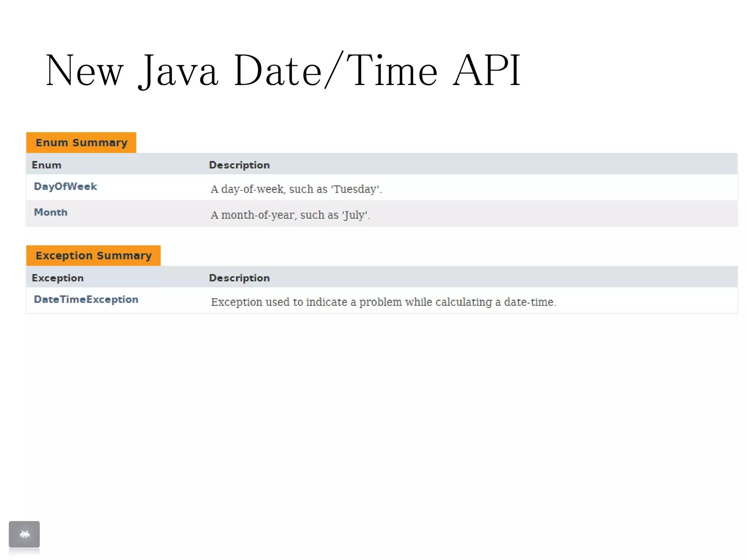Click the 'A month-of-year, such as July' description
Viewport: 747px width, 560px height.
290,215
